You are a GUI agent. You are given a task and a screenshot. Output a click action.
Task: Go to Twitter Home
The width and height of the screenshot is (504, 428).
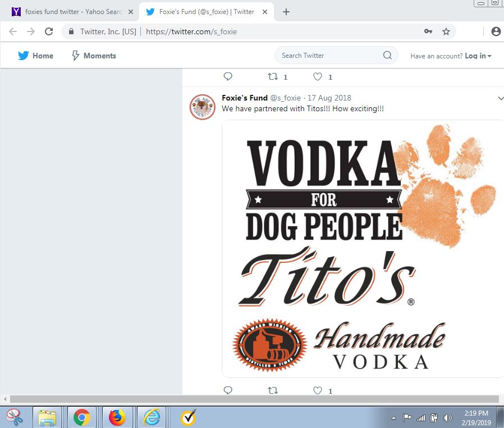(36, 56)
